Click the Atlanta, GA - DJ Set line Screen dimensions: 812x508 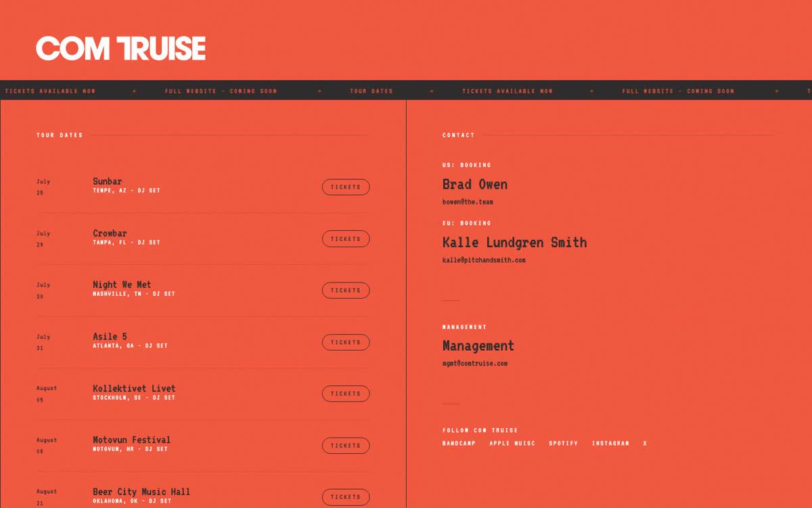[130, 346]
